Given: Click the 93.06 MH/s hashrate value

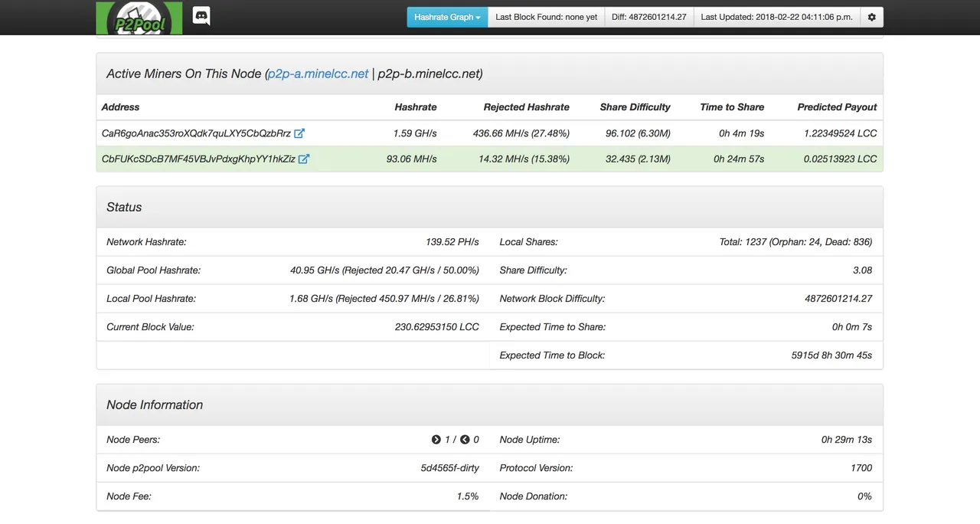Looking at the screenshot, I should pos(412,159).
